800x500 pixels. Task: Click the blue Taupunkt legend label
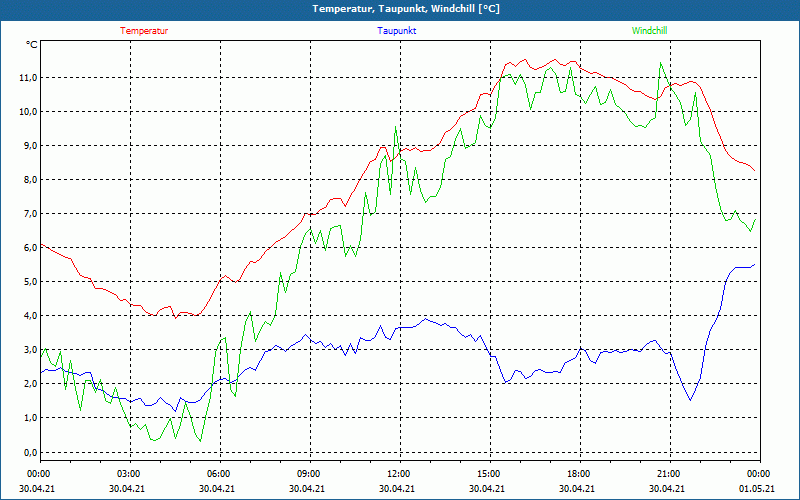pyautogui.click(x=396, y=31)
